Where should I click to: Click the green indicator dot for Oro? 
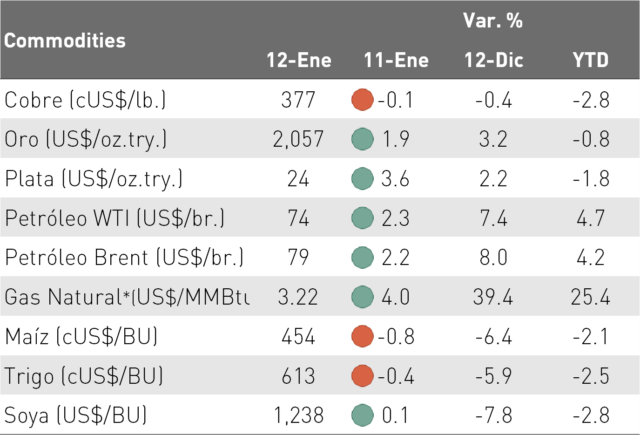[x=362, y=139]
